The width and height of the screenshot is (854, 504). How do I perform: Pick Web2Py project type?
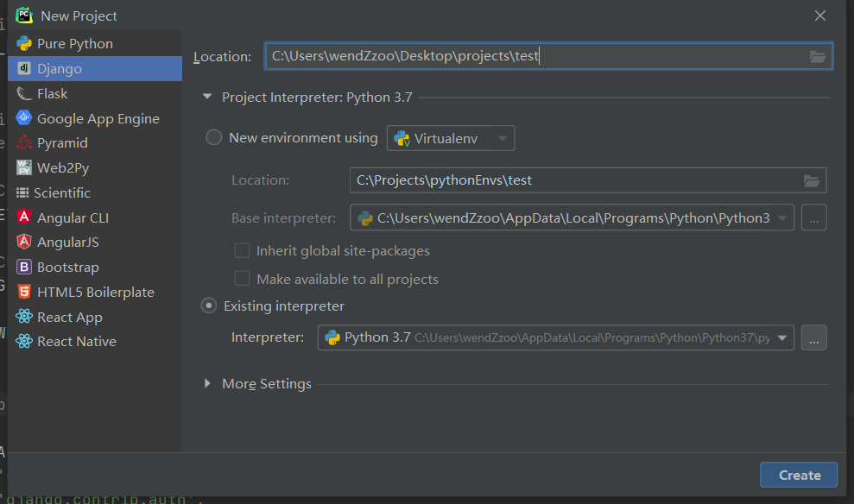point(95,167)
